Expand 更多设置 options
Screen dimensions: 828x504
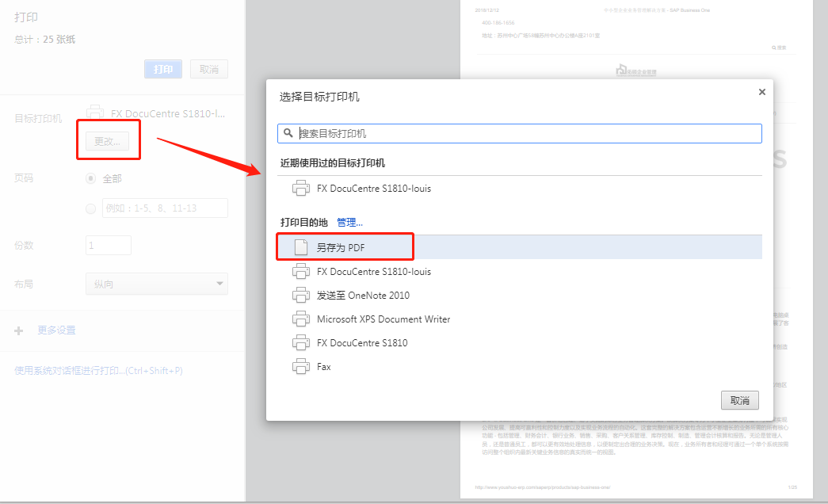56,330
